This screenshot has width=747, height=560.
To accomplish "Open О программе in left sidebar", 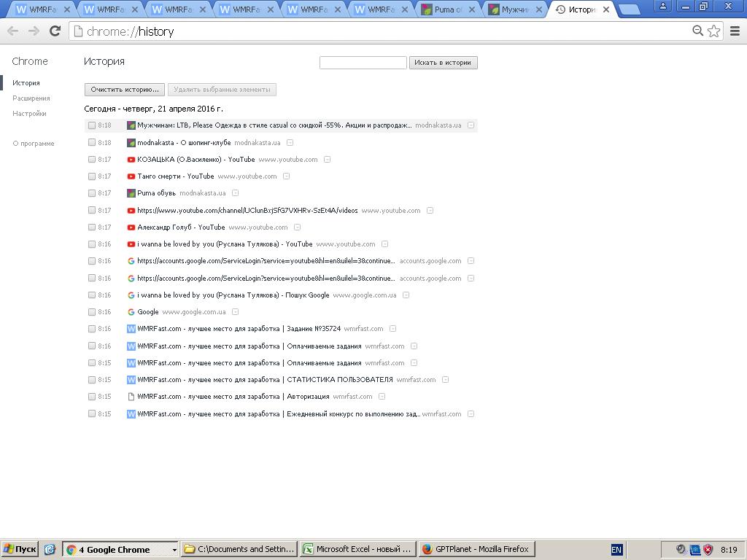I will (x=34, y=144).
